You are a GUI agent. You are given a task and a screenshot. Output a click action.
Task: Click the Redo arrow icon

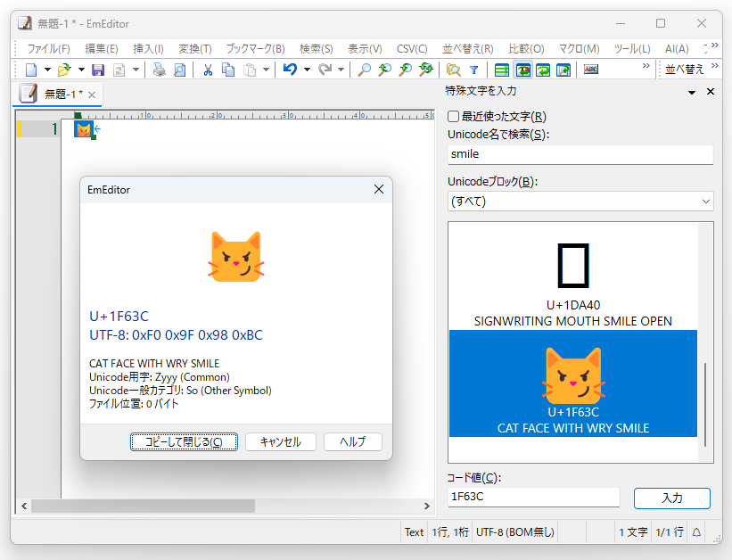325,70
